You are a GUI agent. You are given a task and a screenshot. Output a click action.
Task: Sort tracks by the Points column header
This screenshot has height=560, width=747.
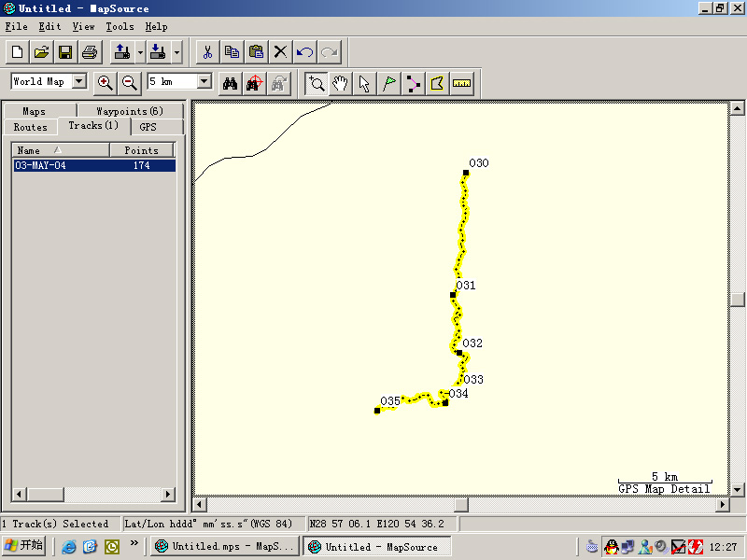tap(142, 150)
